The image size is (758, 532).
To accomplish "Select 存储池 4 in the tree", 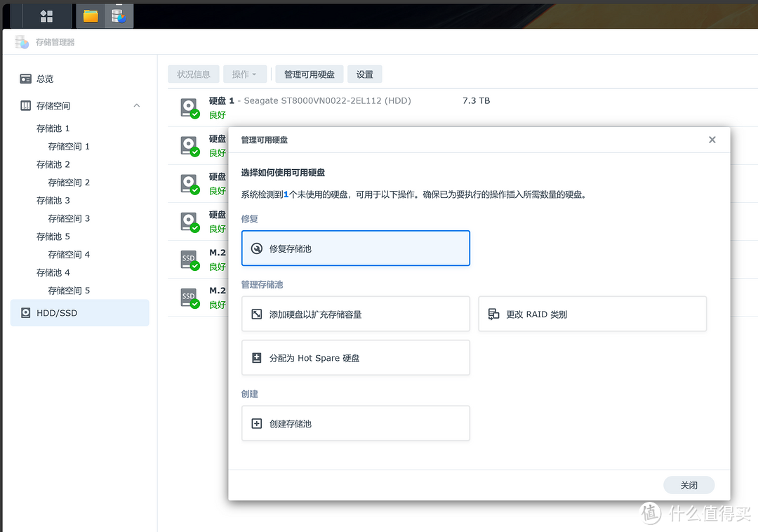I will coord(53,272).
